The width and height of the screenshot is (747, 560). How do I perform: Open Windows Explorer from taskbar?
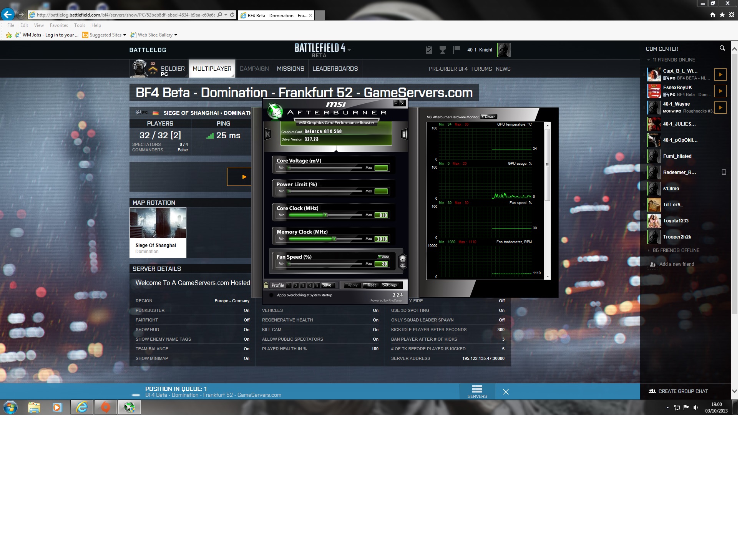tap(34, 407)
